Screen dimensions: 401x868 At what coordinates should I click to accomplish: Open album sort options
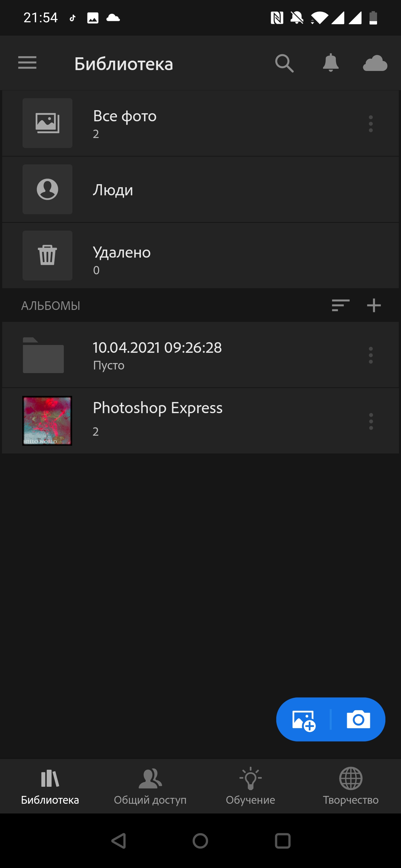pos(340,305)
